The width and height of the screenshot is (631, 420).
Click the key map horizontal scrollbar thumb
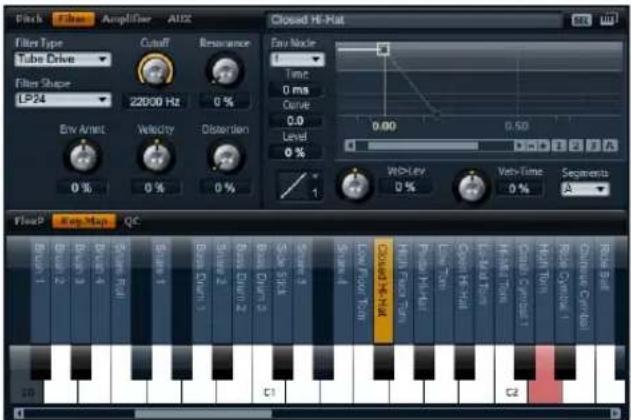(203, 413)
